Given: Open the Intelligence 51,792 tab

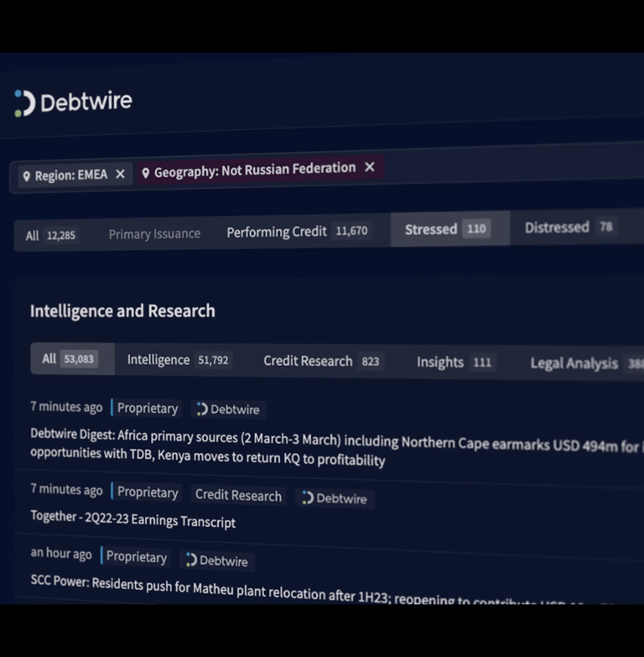Looking at the screenshot, I should pos(179,360).
